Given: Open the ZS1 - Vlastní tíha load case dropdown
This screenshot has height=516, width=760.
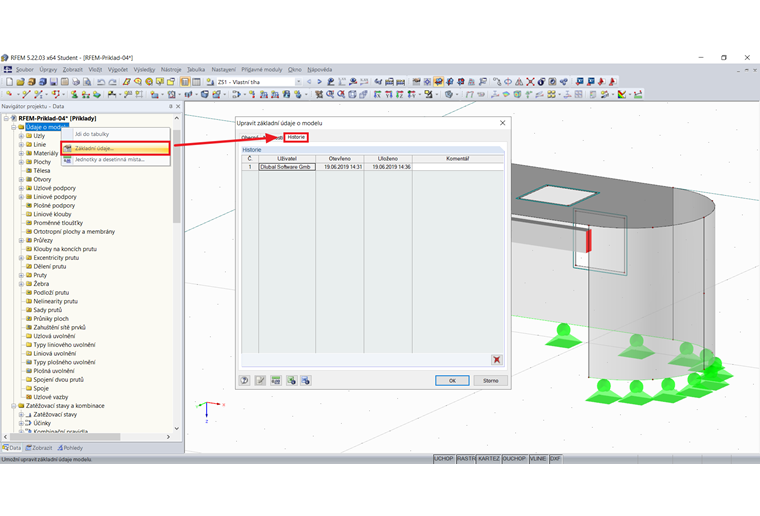Looking at the screenshot, I should click(298, 82).
